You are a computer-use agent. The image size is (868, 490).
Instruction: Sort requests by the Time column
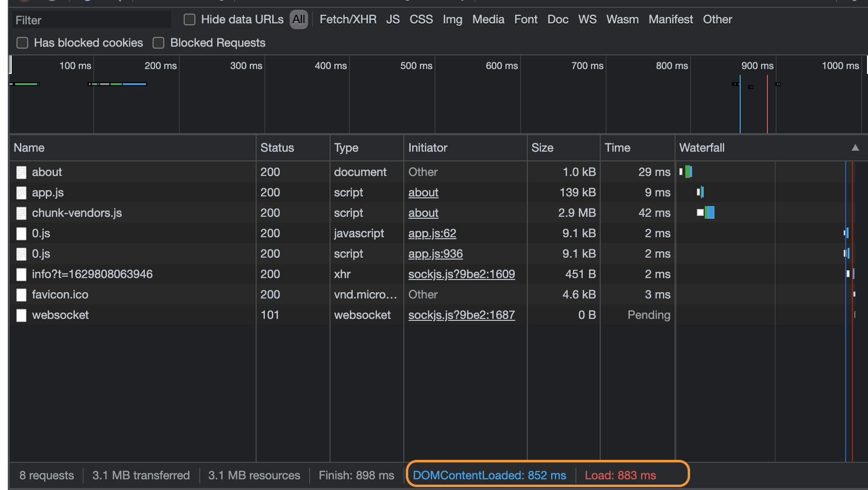coord(638,148)
